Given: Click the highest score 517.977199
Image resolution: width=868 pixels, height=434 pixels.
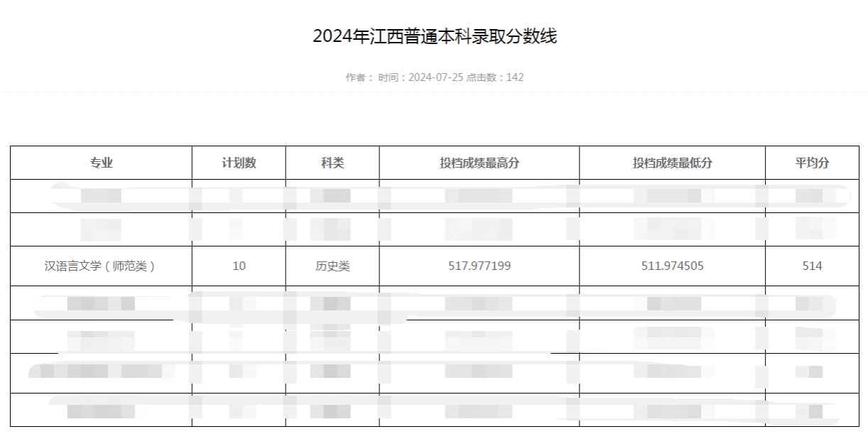Looking at the screenshot, I should 479,266.
